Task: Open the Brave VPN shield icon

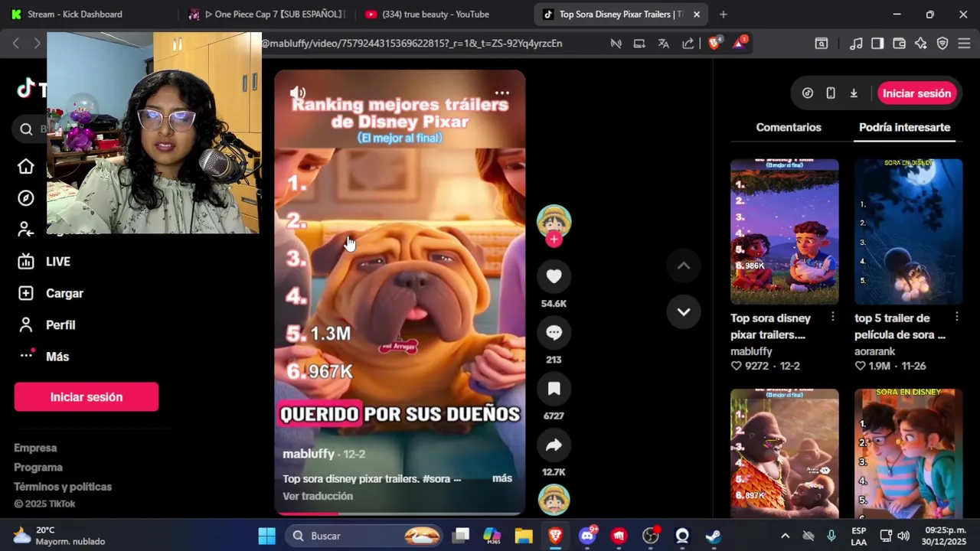Action: [942, 44]
